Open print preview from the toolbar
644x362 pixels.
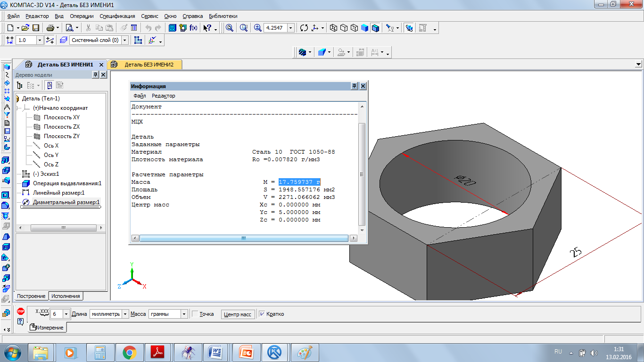tap(69, 28)
